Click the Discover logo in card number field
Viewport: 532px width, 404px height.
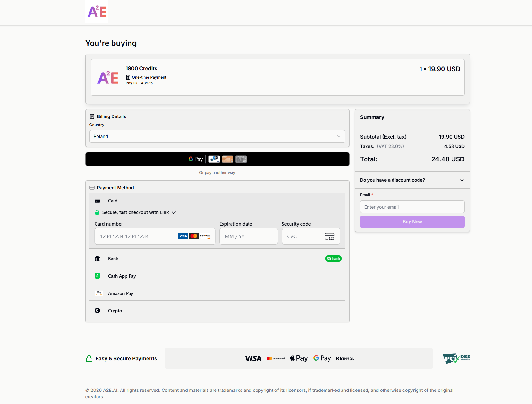(205, 236)
